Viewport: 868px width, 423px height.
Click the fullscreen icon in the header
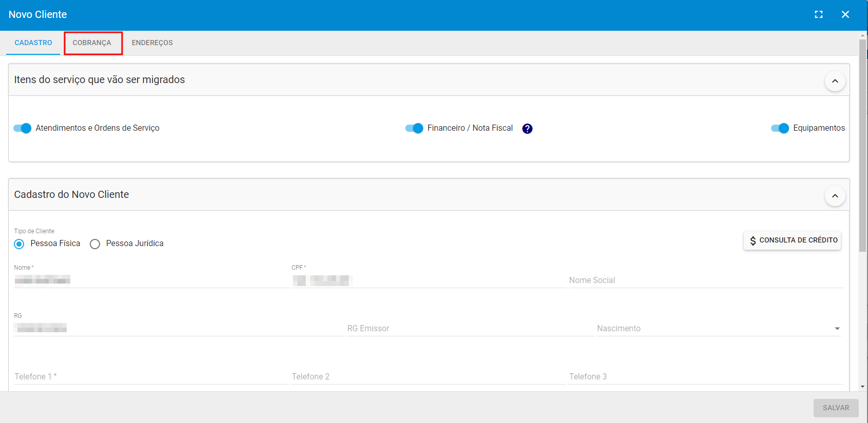[x=819, y=14]
